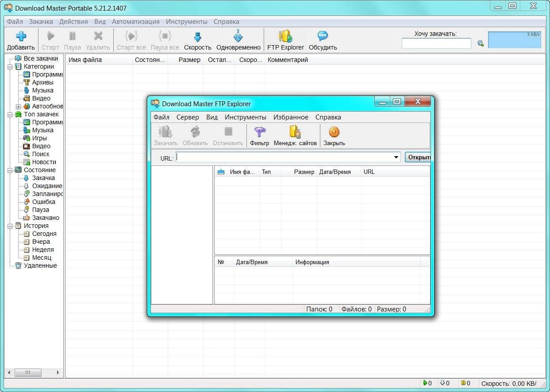Image resolution: width=550 pixels, height=392 pixels.
Task: Open the Сервер menu in FTP Explorer
Action: (x=188, y=117)
